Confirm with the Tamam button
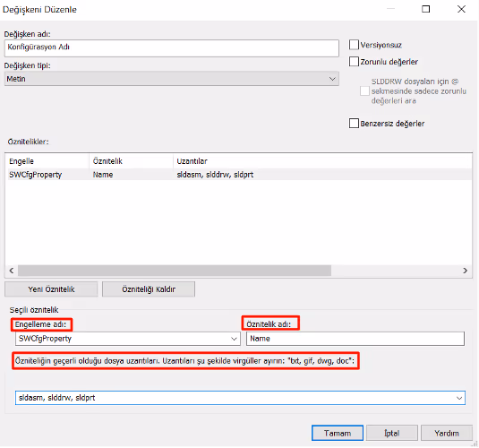The image size is (479, 448). pyautogui.click(x=338, y=433)
